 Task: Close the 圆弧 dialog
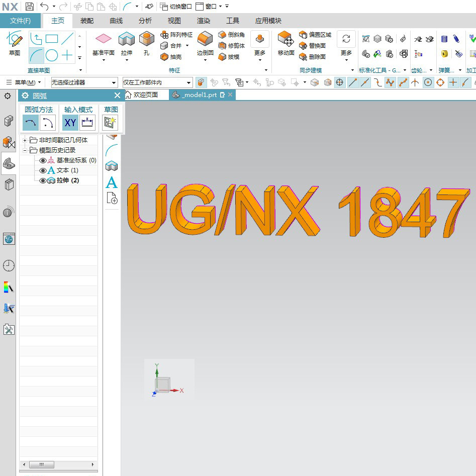[117, 96]
